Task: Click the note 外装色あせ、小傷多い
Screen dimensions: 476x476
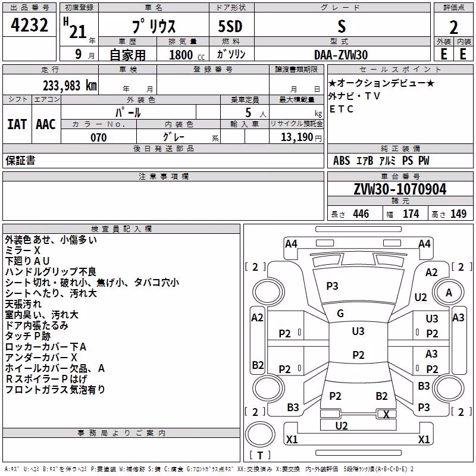Action: [x=51, y=240]
